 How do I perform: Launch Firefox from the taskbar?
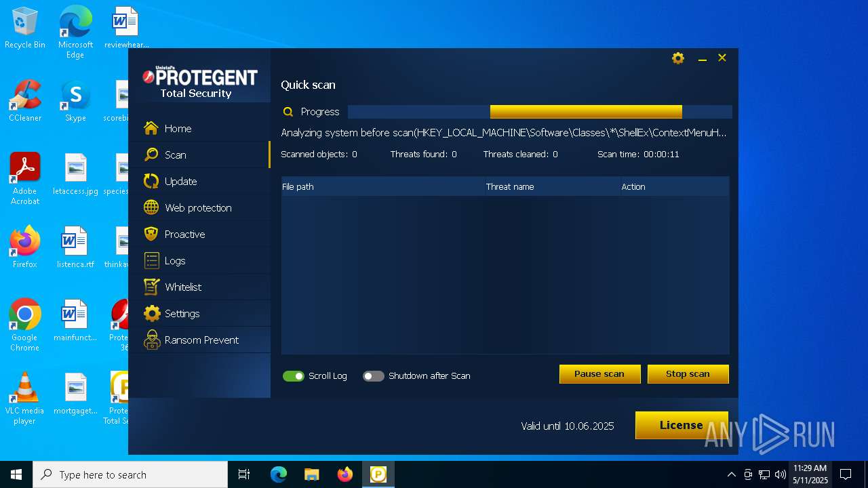point(345,474)
